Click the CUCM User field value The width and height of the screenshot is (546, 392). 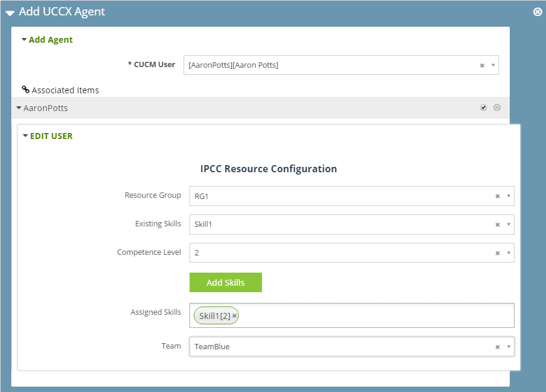pos(341,65)
